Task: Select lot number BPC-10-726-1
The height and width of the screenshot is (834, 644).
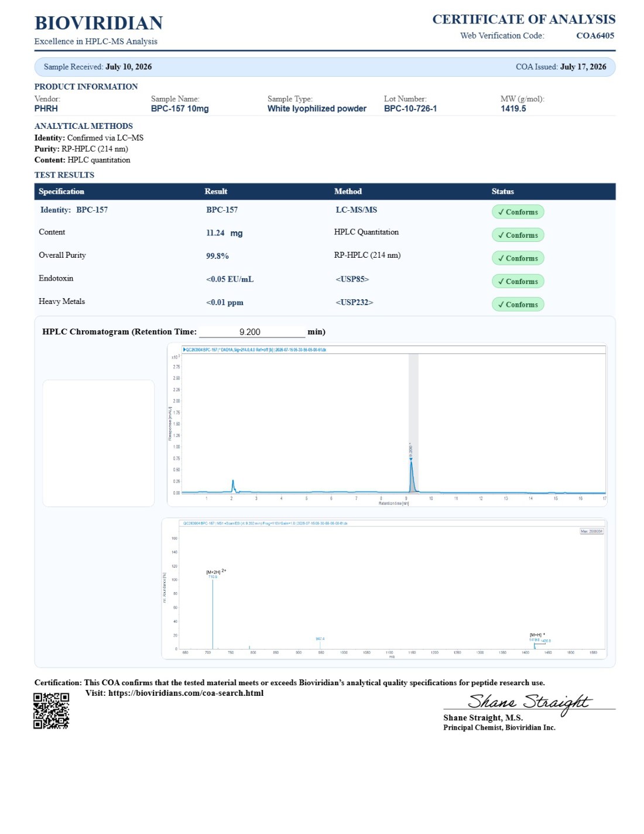Action: pos(410,108)
